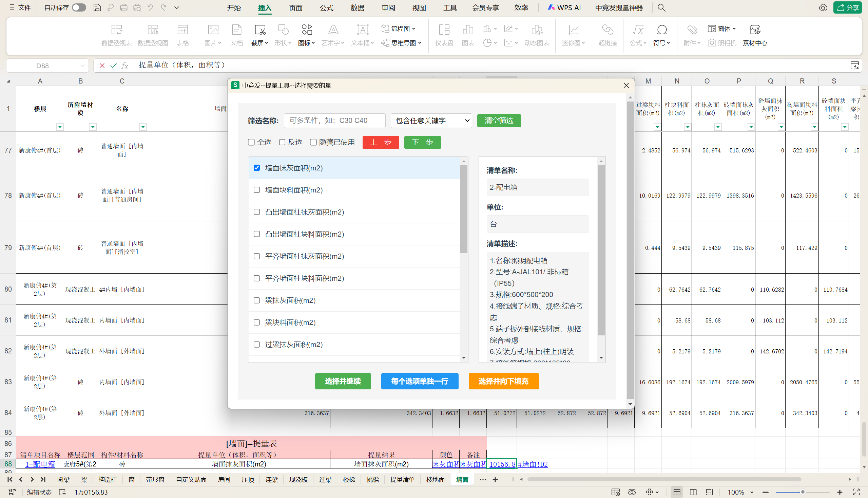This screenshot has height=498, width=868.
Task: Switch to the 公式 ribbon tab
Action: point(326,7)
